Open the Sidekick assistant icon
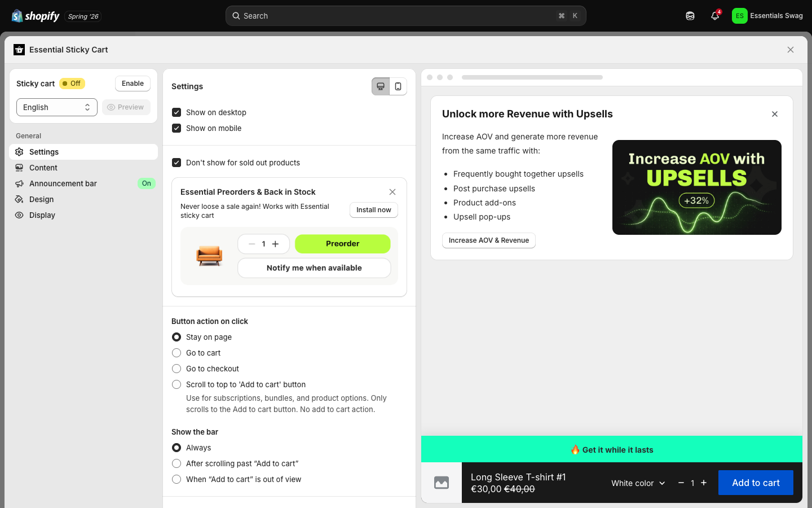812x508 pixels. point(690,16)
